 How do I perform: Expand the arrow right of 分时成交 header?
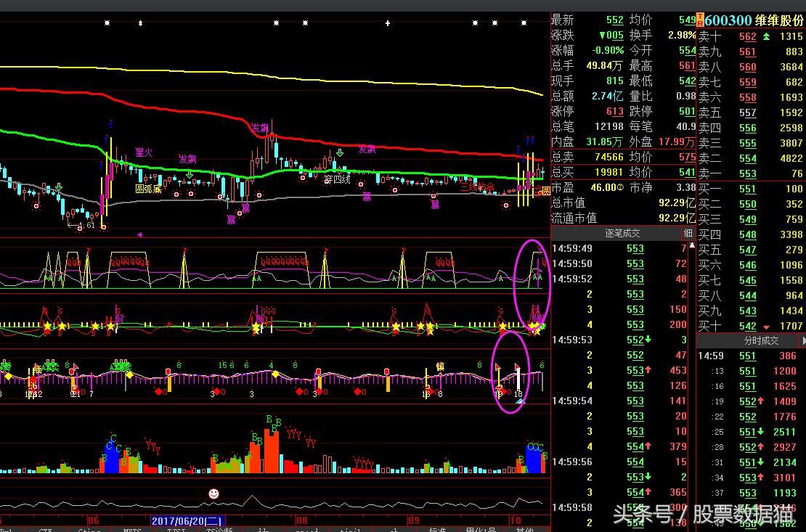click(x=803, y=341)
